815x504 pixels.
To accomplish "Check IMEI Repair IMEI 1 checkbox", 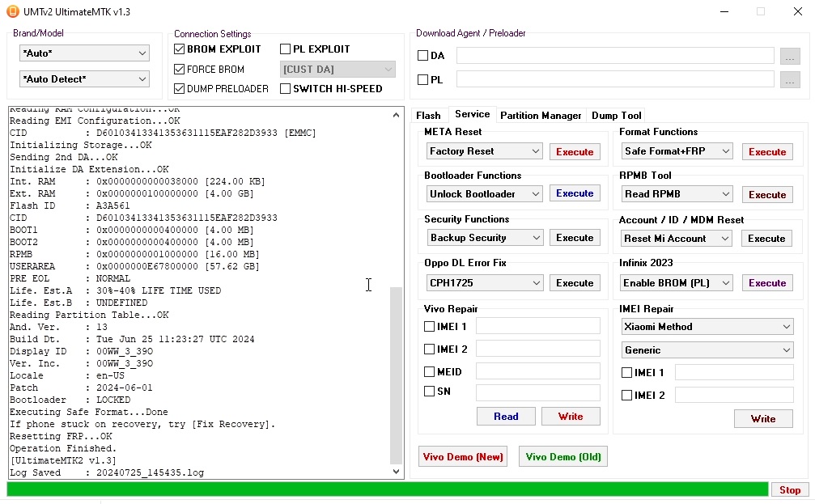I will [627, 373].
